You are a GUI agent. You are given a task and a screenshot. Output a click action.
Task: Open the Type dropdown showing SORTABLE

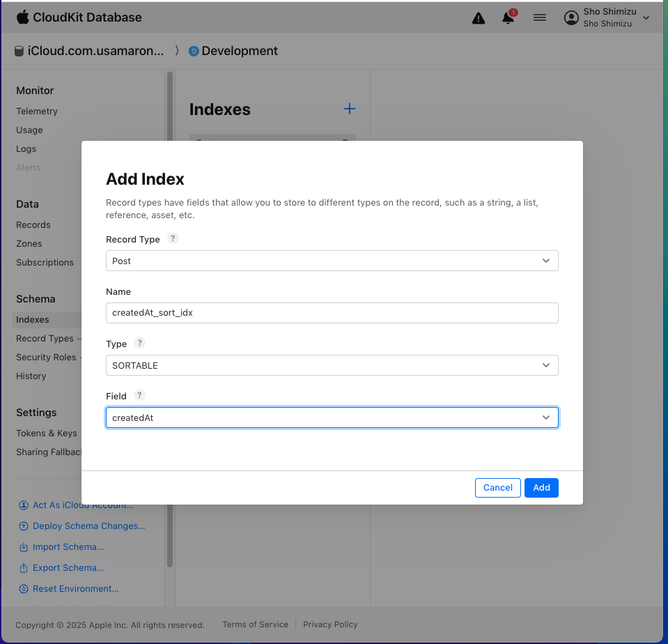click(332, 365)
